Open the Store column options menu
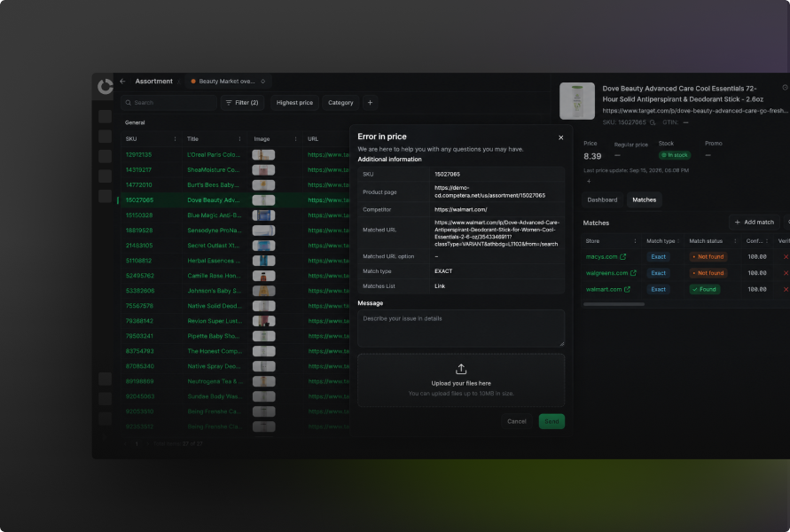Image resolution: width=790 pixels, height=532 pixels. pos(635,241)
